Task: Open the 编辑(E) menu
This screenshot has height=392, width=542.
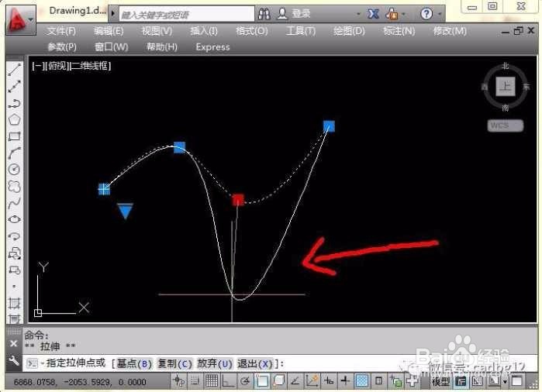Action: click(109, 31)
